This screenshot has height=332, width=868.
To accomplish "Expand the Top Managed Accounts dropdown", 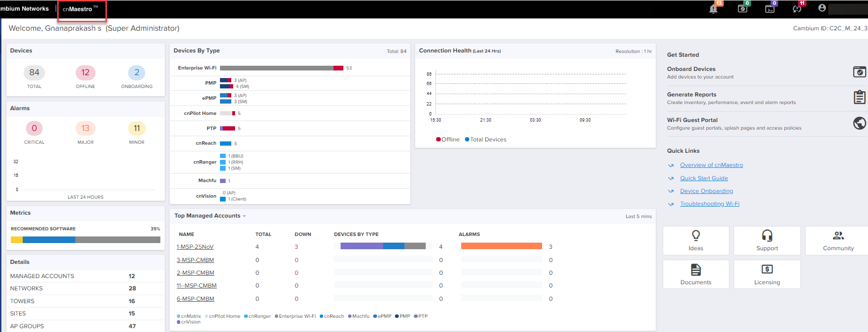I will click(245, 216).
